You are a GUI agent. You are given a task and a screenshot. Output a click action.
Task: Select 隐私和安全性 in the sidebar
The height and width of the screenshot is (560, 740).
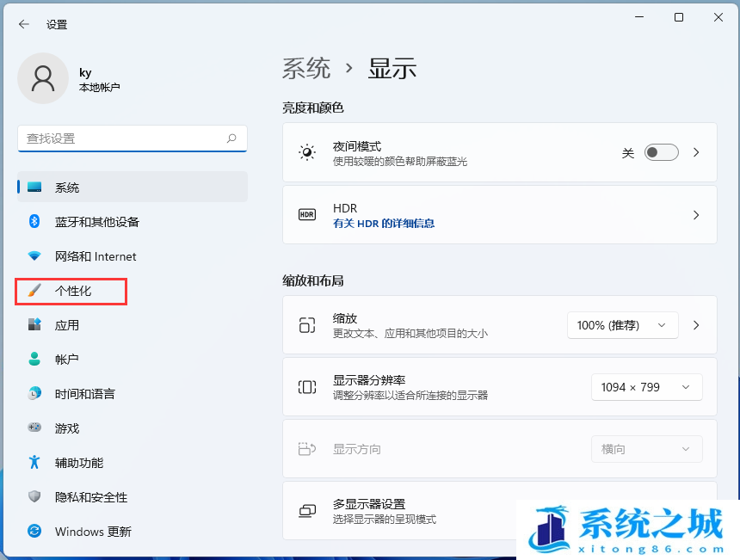click(x=90, y=497)
